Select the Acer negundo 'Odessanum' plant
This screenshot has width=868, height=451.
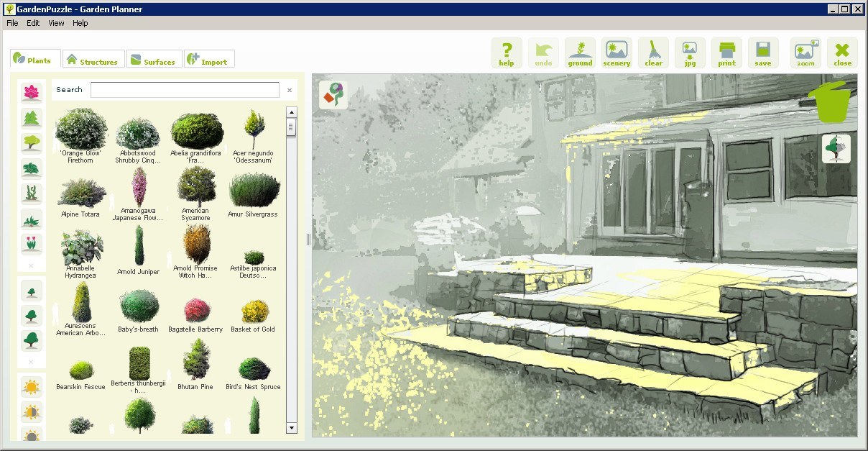point(254,137)
